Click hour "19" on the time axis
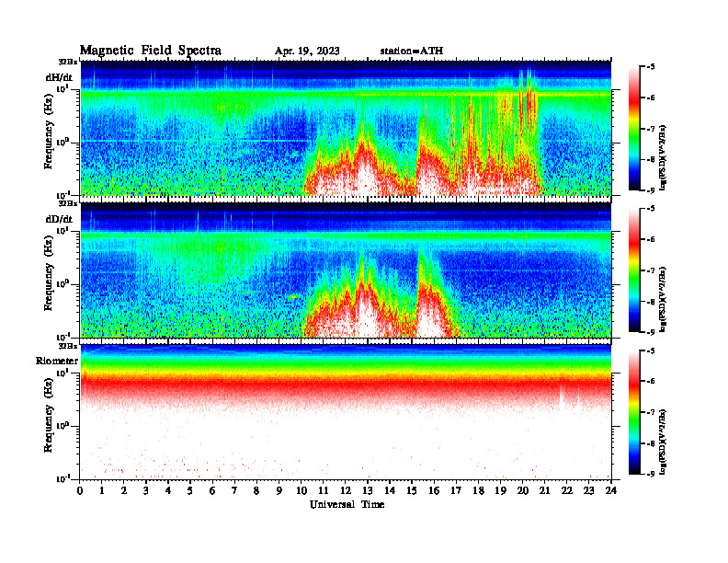Screen dimensions: 728x563 [x=500, y=491]
